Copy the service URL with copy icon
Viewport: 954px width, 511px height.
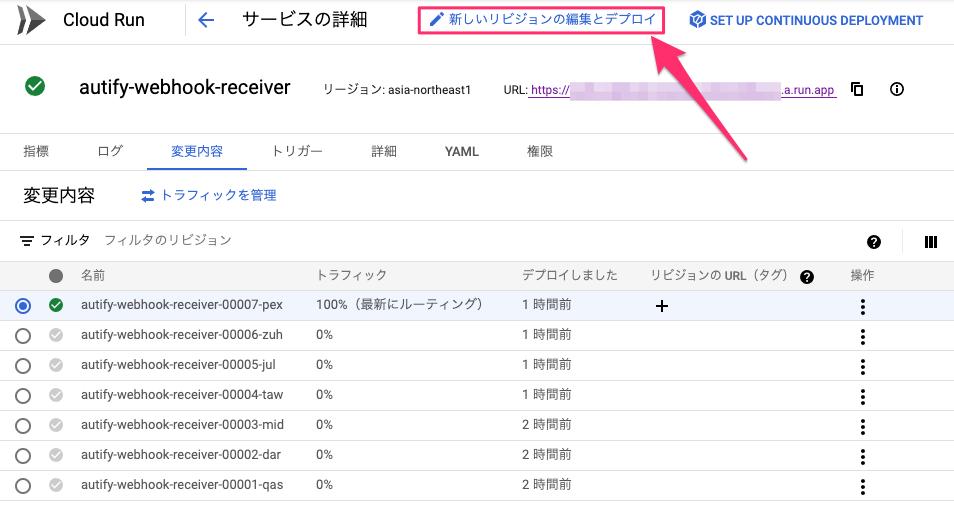(857, 89)
